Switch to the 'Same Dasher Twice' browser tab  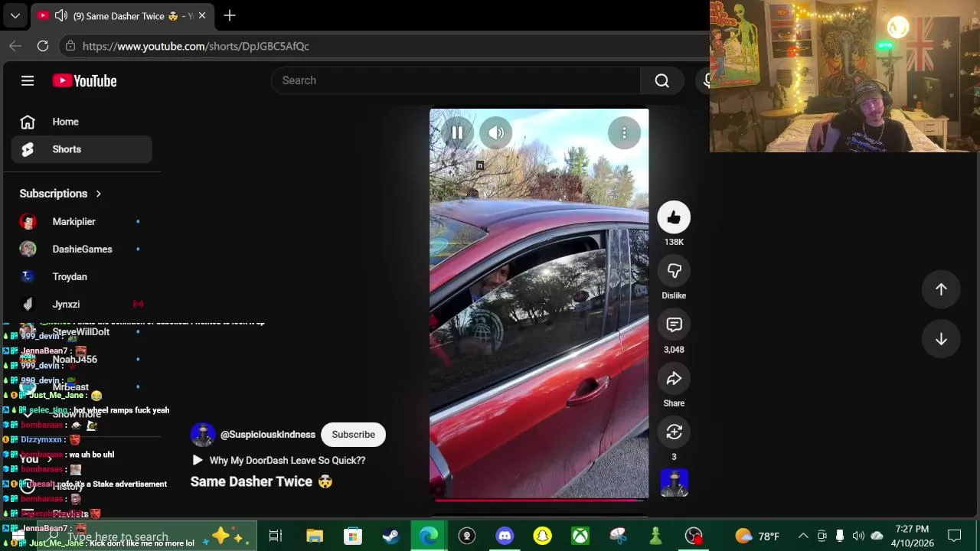coord(122,15)
